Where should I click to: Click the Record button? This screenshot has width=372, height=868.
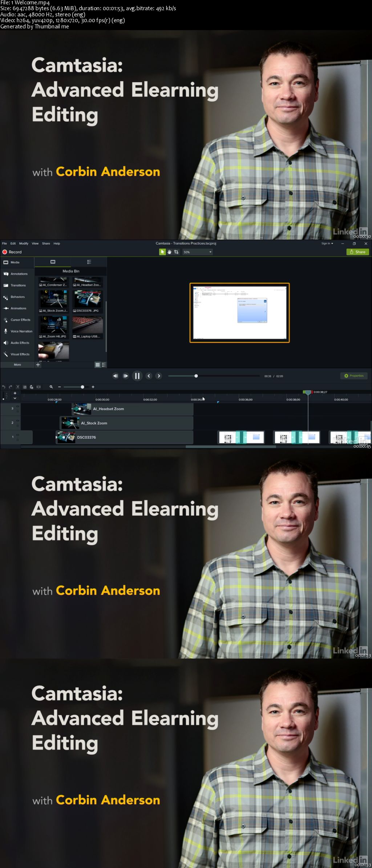[12, 252]
